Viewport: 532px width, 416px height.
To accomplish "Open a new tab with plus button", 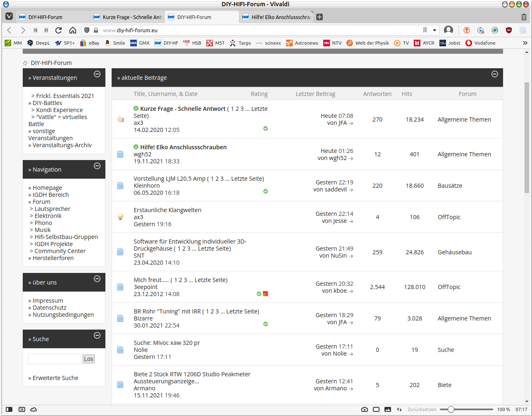I will (x=320, y=17).
